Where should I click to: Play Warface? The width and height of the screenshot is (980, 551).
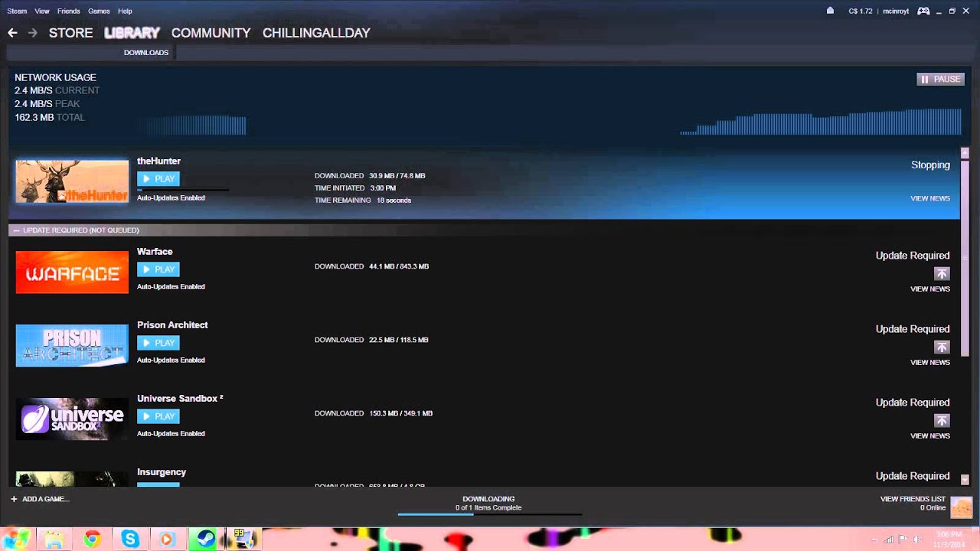[158, 269]
